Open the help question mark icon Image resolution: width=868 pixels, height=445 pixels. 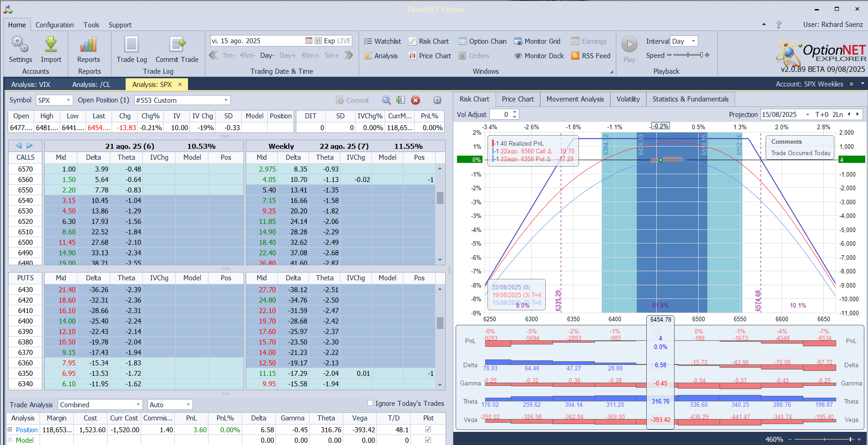(779, 25)
